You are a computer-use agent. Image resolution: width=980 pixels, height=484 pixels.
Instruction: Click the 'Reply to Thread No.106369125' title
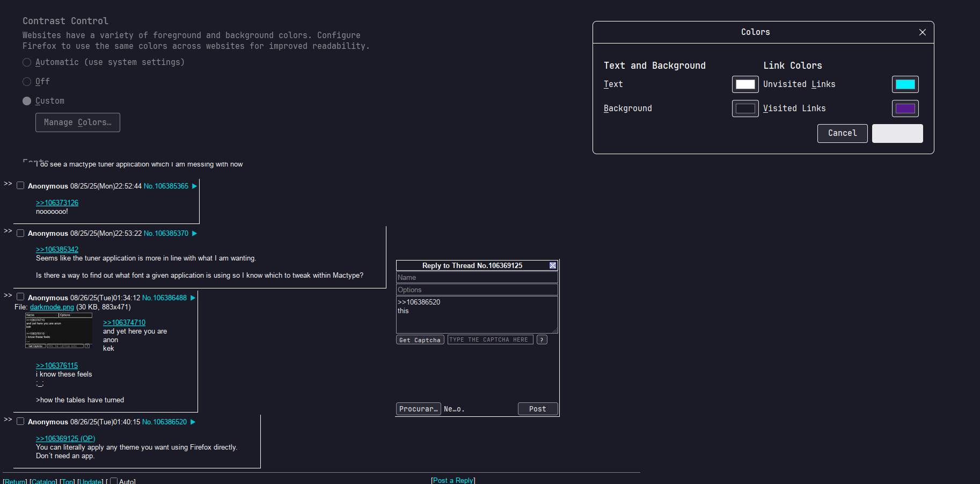click(x=472, y=265)
